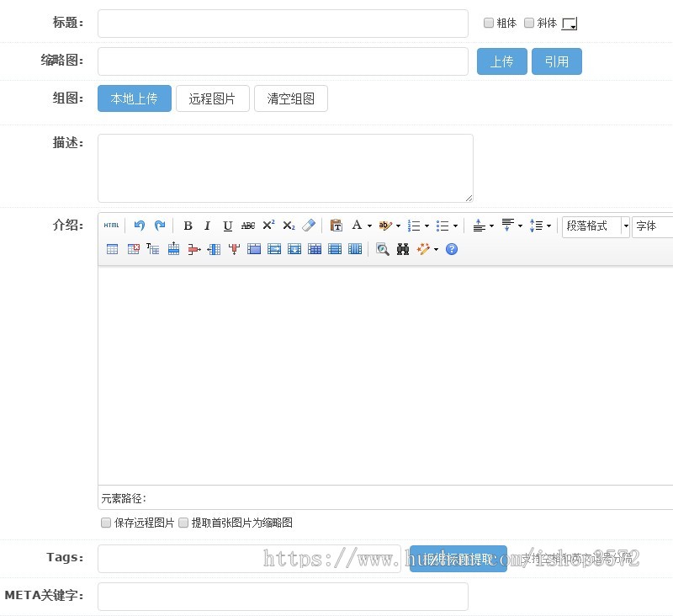Viewport: 673px width, 616px height.
Task: Enable the 粗体 title checkbox
Action: (x=489, y=23)
